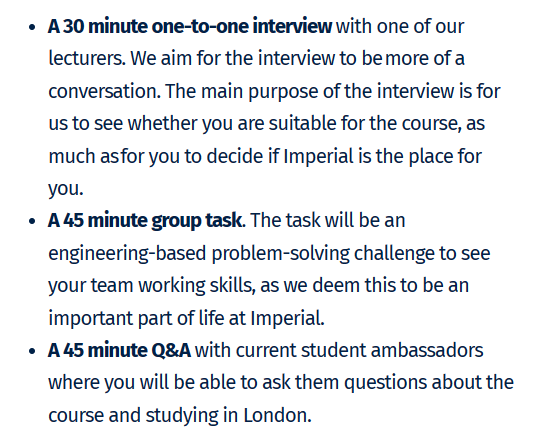Click the bold text 'A 30 minute one-to-one interview'
This screenshot has width=547, height=447.
click(x=190, y=26)
